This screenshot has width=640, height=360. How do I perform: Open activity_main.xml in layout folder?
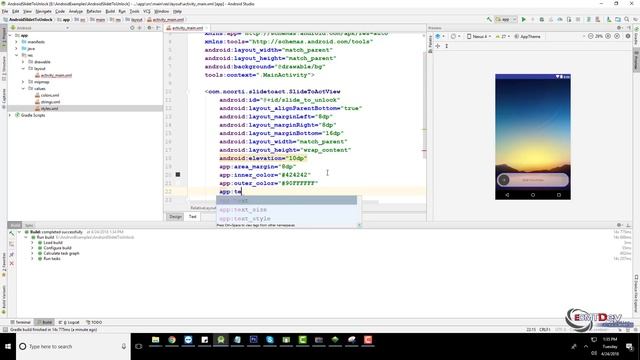56,75
